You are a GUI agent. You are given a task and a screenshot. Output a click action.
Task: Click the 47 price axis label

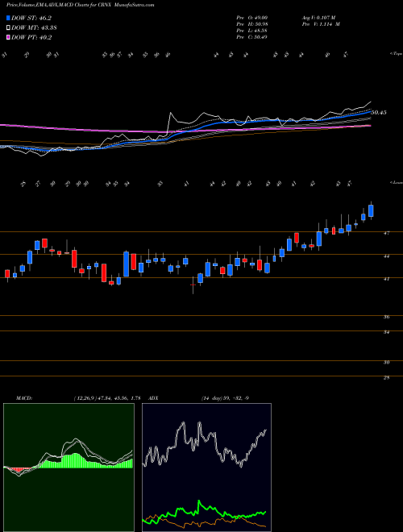pyautogui.click(x=386, y=234)
